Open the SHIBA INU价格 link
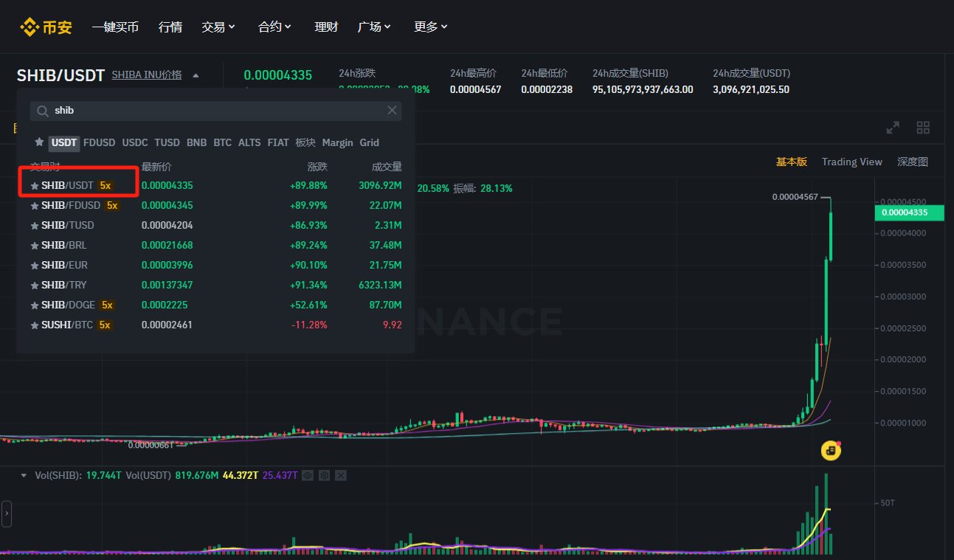954x560 pixels. [147, 75]
